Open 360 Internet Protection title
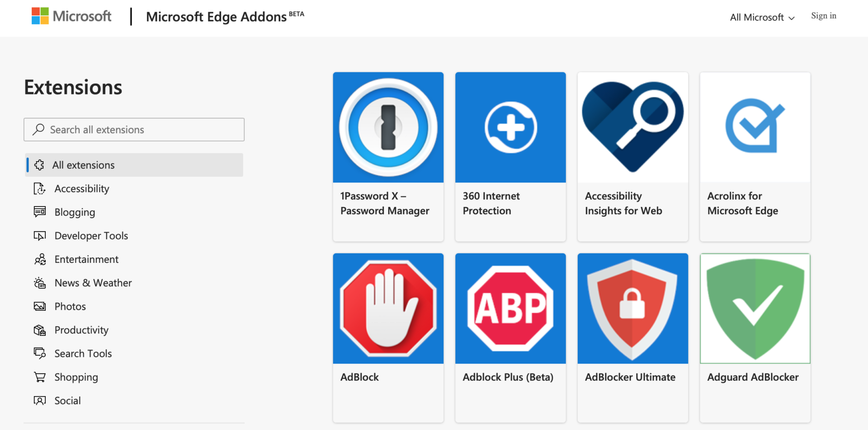The image size is (868, 430). click(x=491, y=203)
